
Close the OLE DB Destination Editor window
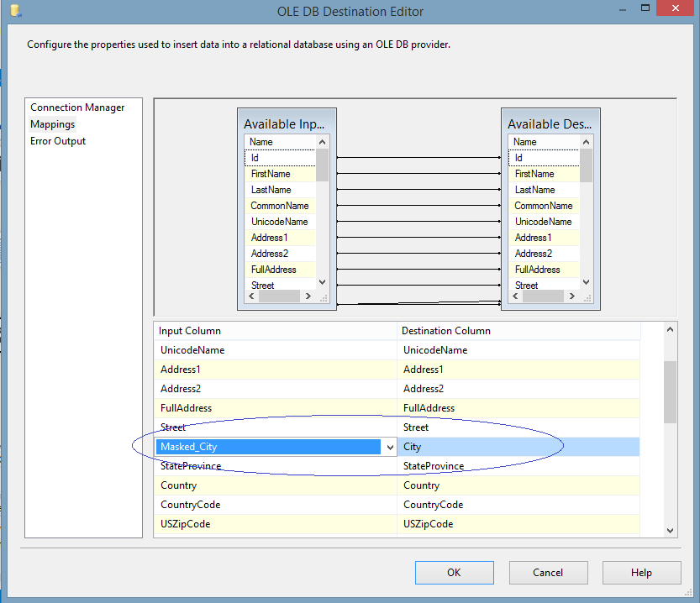click(676, 8)
